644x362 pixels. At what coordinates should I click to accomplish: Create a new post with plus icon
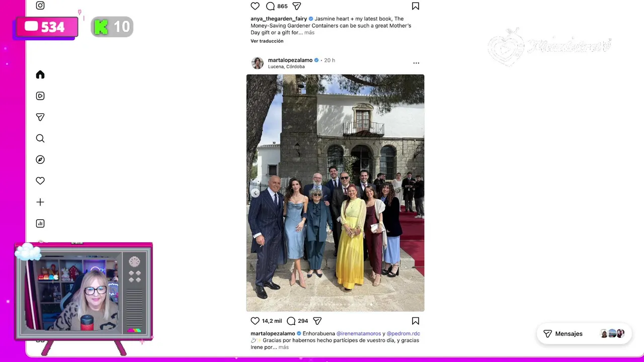click(40, 202)
